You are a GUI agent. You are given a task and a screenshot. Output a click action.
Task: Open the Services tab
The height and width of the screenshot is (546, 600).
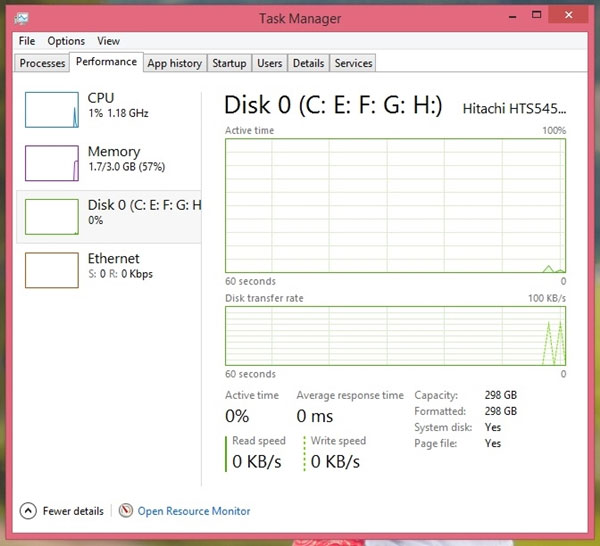pos(353,63)
